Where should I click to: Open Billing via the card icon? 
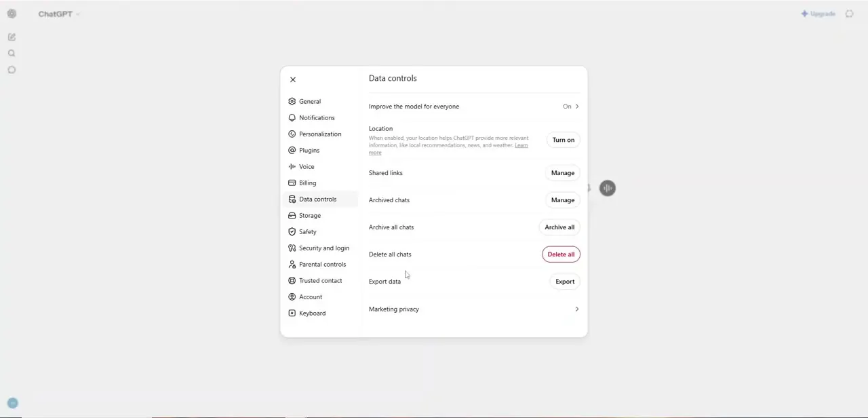(292, 183)
